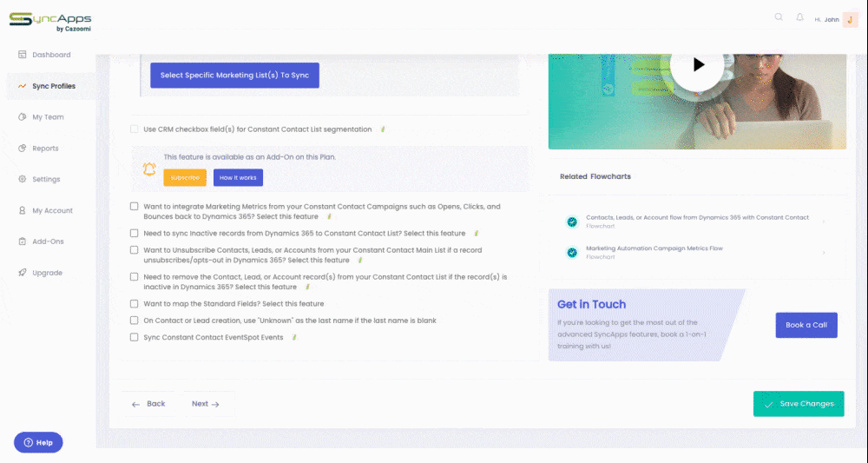Click the Hi, John greeting text
The image size is (868, 463).
tap(826, 20)
